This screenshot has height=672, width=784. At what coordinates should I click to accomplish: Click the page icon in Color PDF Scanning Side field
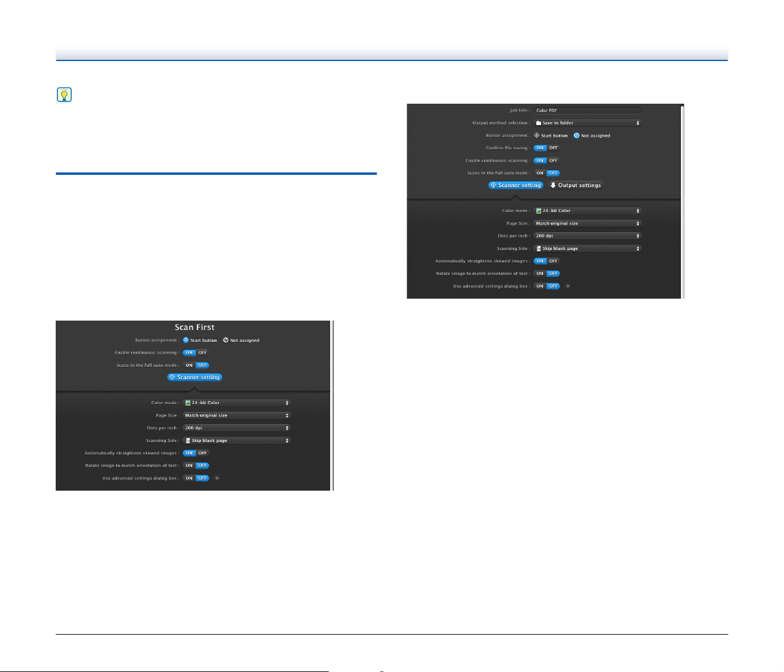coord(539,249)
